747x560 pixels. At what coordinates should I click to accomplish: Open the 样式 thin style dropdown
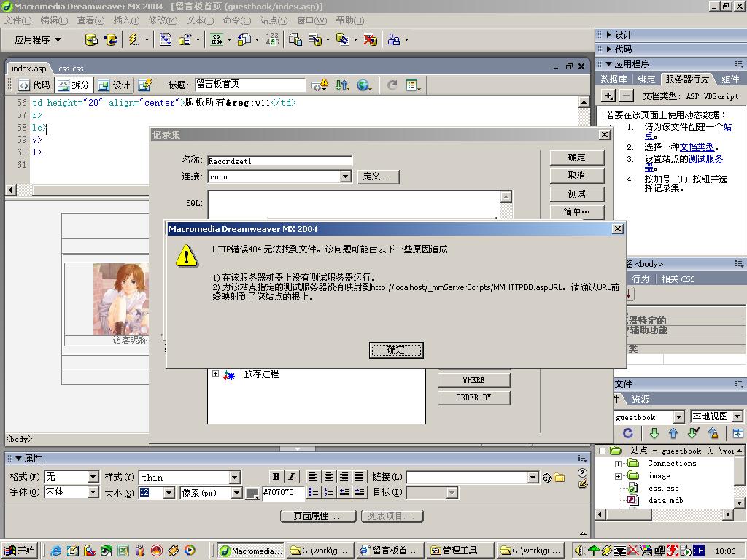(234, 477)
